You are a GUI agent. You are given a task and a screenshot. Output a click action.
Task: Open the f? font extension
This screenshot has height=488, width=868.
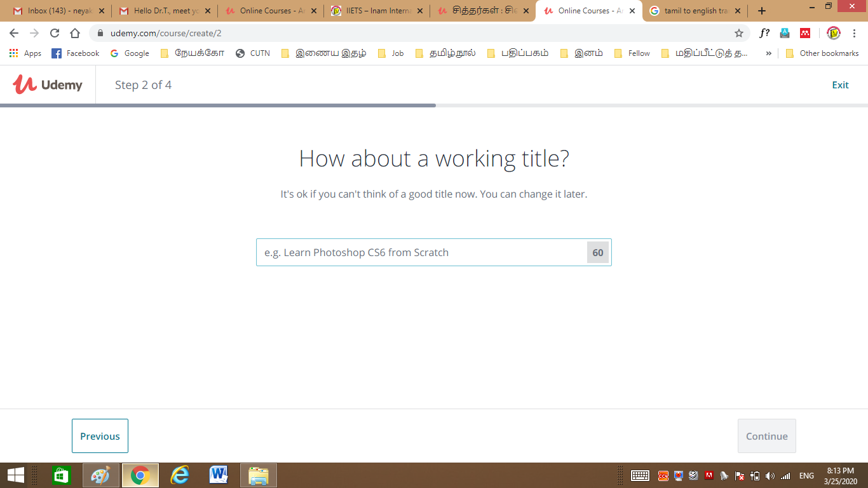click(764, 33)
